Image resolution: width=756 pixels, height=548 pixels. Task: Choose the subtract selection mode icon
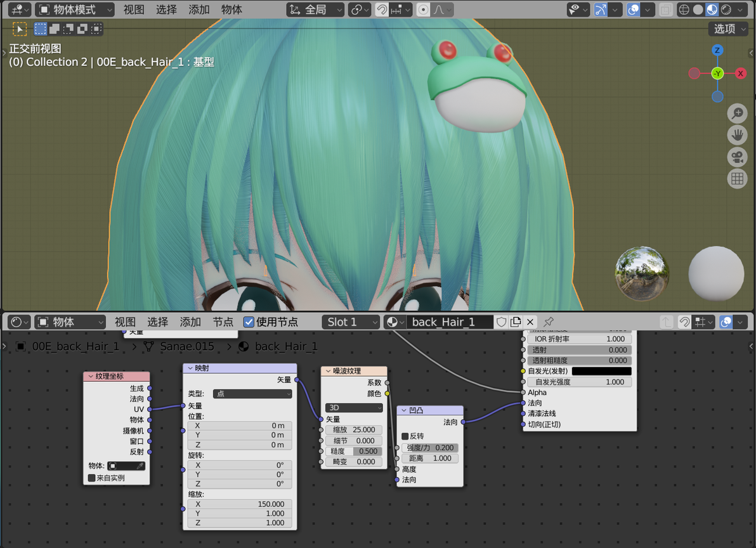tap(68, 29)
